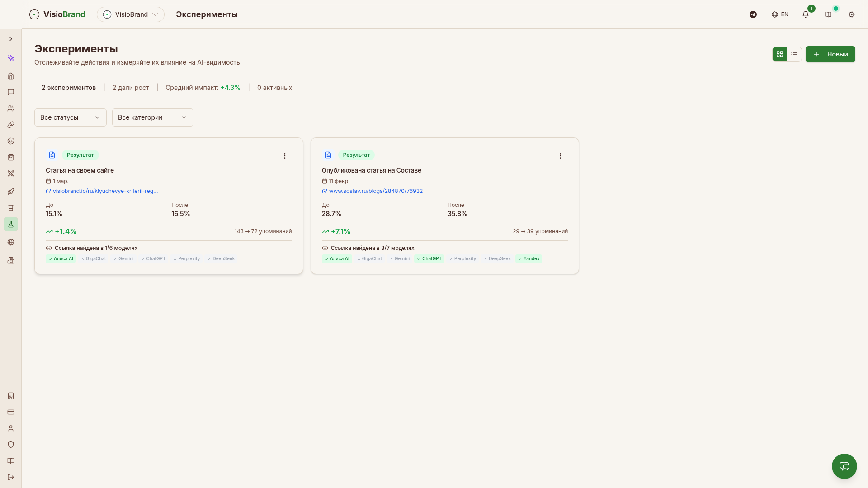Open the 'Все категории' dropdown

[x=152, y=117]
